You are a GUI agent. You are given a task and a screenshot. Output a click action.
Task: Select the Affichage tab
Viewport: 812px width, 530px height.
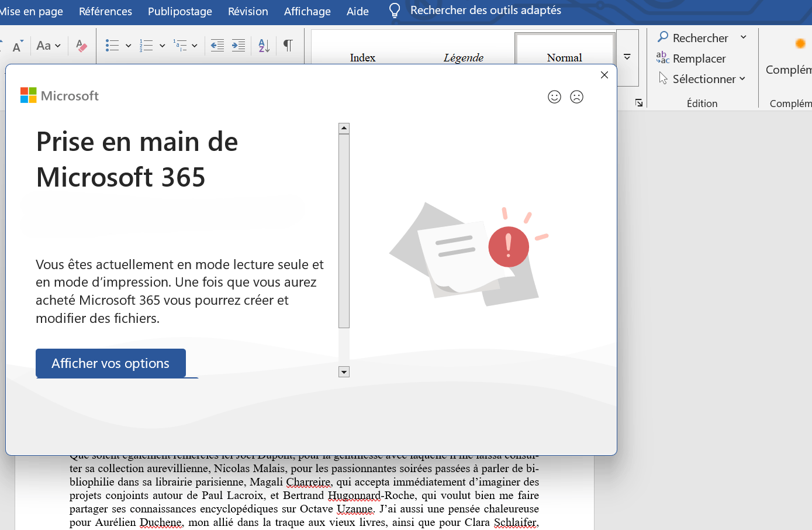[307, 11]
